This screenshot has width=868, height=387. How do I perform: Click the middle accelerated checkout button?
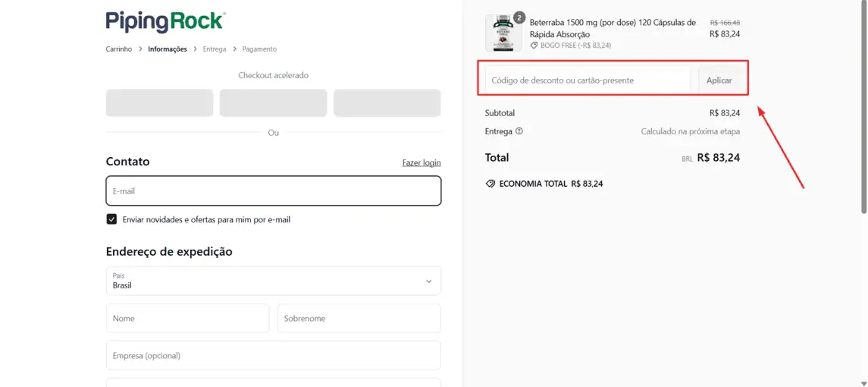(274, 102)
